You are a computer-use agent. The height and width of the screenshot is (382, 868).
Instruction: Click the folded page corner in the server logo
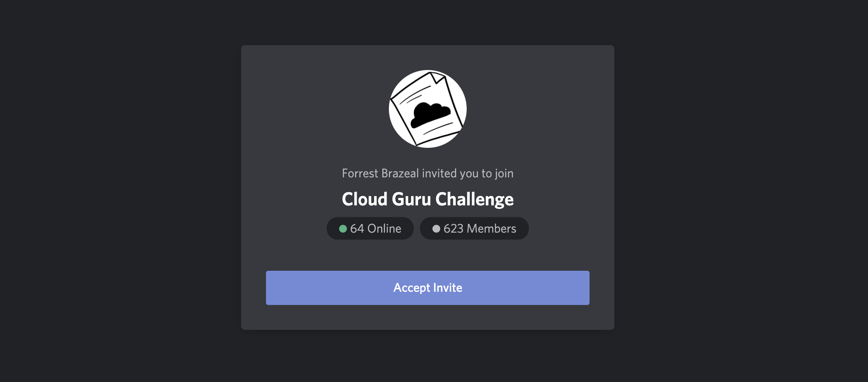tap(437, 78)
